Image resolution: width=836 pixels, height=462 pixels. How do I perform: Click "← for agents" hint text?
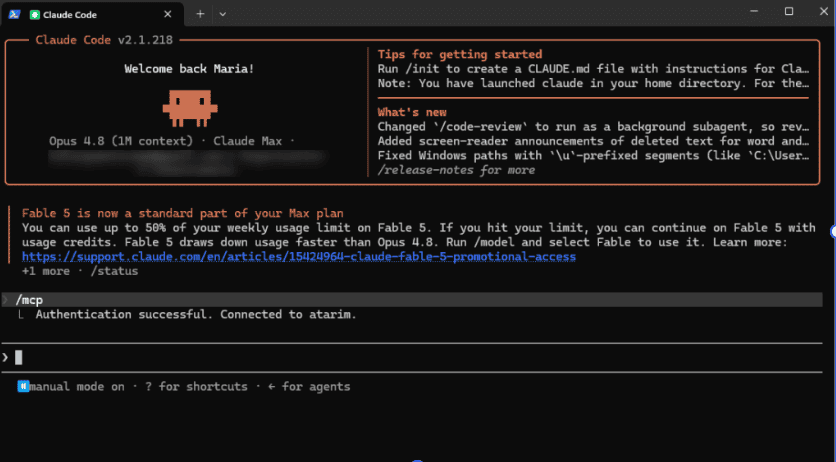tap(309, 386)
